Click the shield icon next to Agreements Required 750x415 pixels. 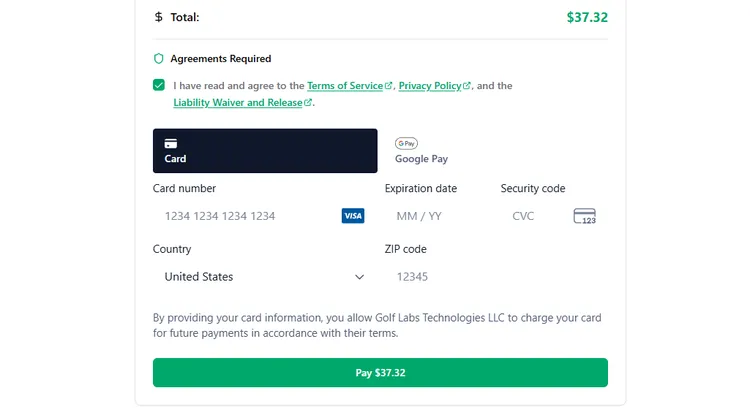pos(158,59)
